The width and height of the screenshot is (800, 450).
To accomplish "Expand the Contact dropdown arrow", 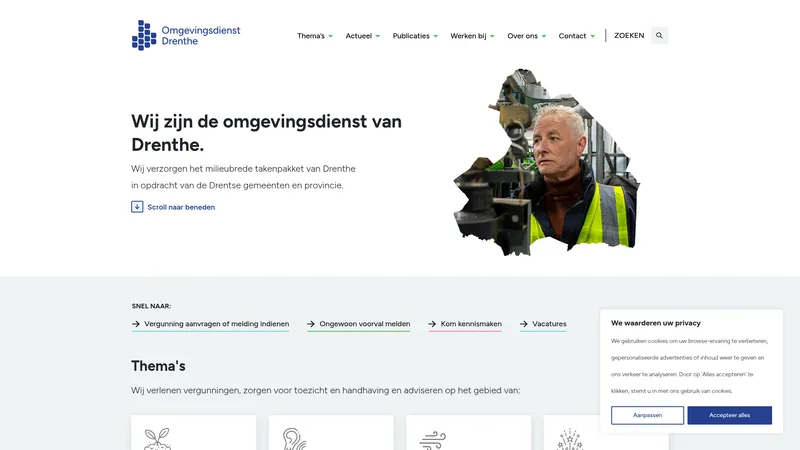I will (x=592, y=36).
